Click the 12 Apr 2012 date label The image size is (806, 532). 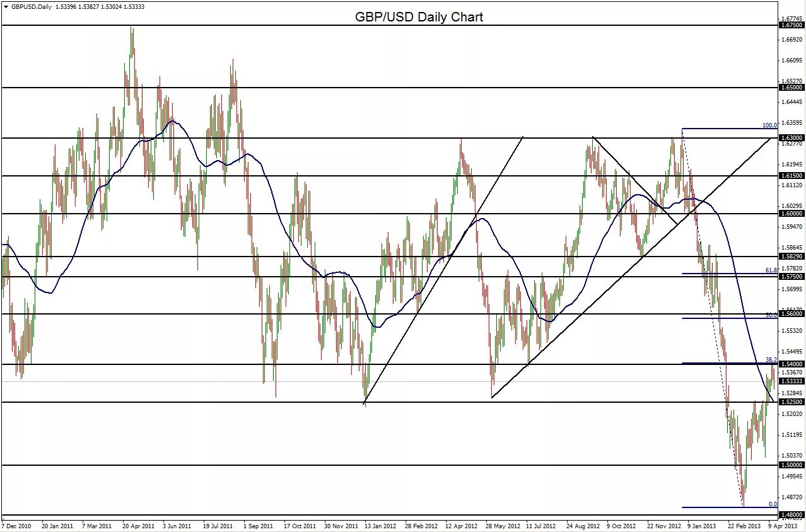pos(462,525)
